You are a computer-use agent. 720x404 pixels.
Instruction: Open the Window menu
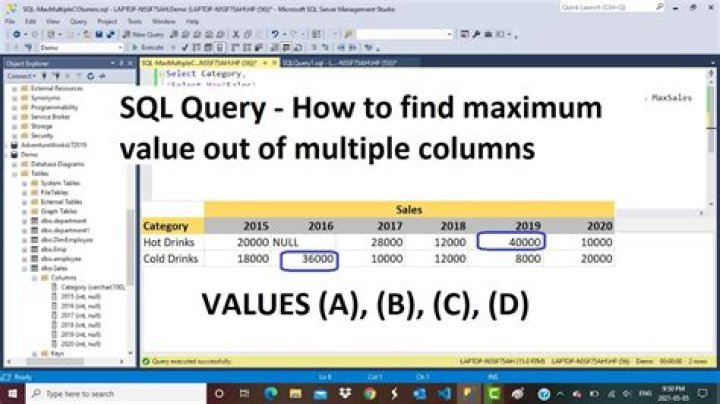[x=163, y=22]
